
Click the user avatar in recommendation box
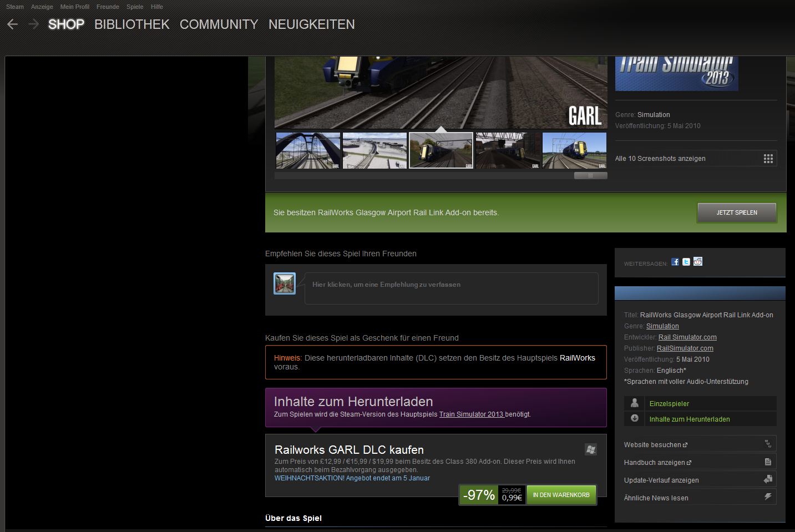pyautogui.click(x=285, y=283)
